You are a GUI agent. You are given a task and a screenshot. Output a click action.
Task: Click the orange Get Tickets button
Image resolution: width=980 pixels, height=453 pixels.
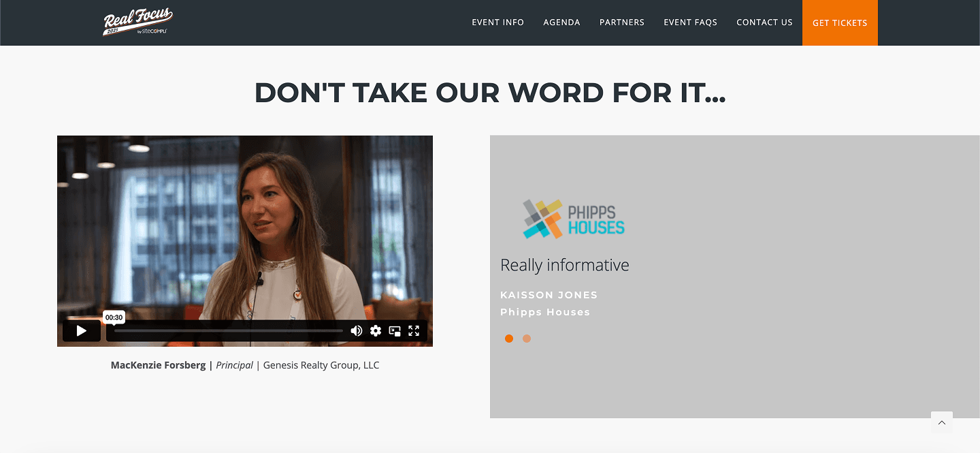[840, 23]
